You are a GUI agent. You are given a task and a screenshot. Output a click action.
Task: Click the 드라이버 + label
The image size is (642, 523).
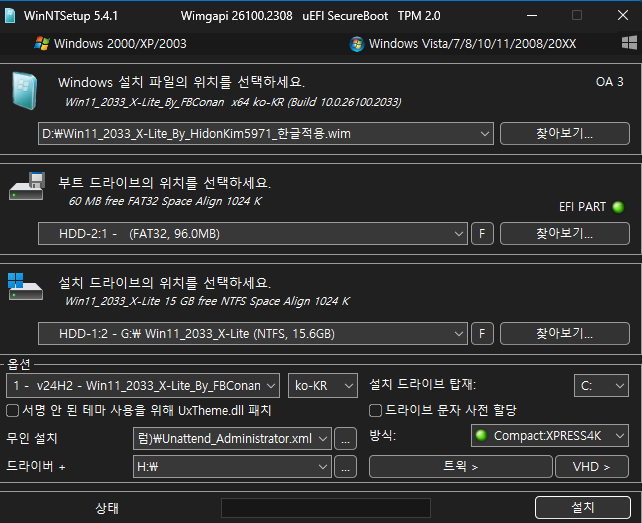[x=36, y=466]
